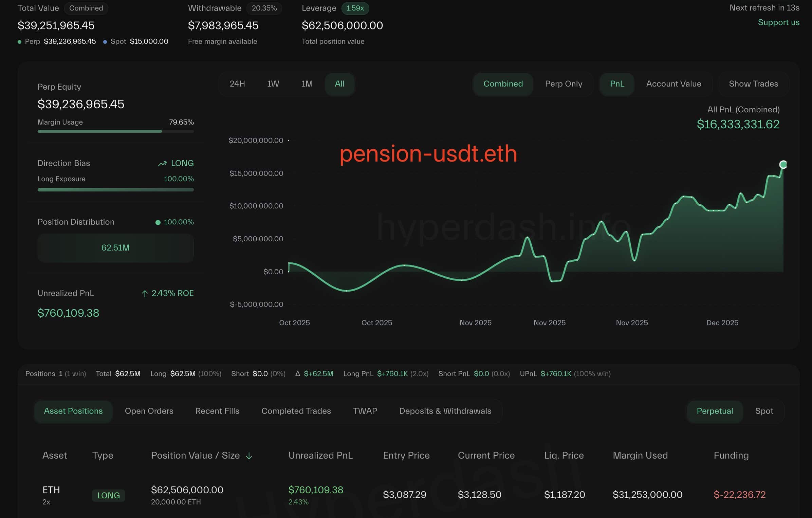Click the green Perp legend dot
The image size is (812, 518).
[19, 42]
